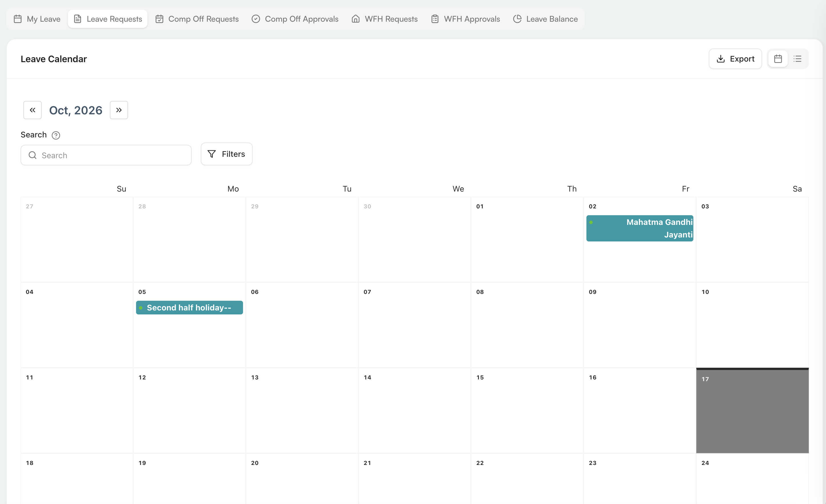Select highlighted day 17 cell
The image size is (826, 504).
(752, 410)
